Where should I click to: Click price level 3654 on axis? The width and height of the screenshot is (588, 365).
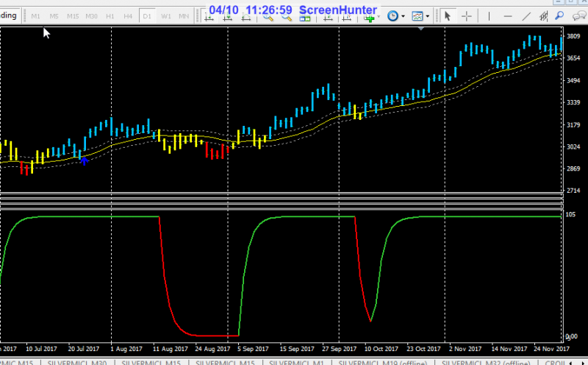point(573,58)
